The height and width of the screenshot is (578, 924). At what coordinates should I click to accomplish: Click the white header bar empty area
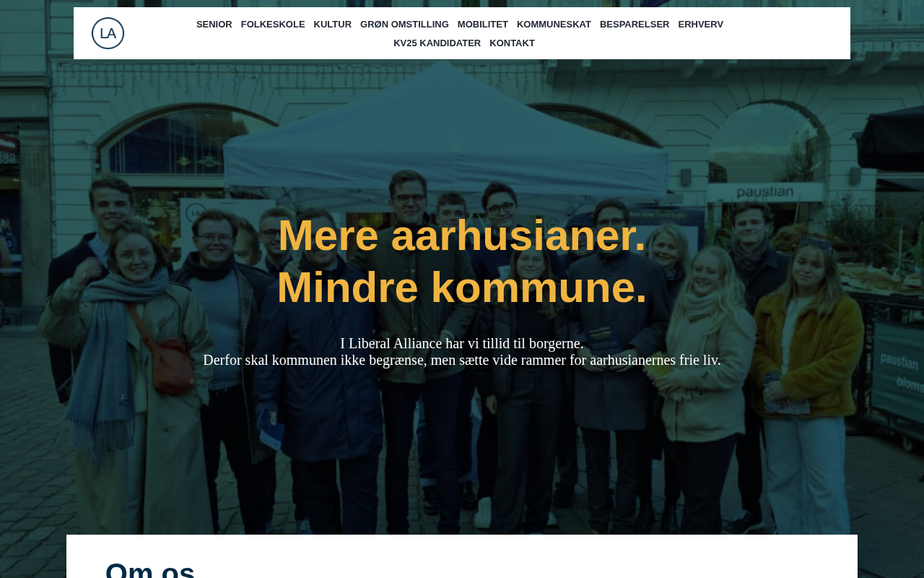click(x=787, y=33)
